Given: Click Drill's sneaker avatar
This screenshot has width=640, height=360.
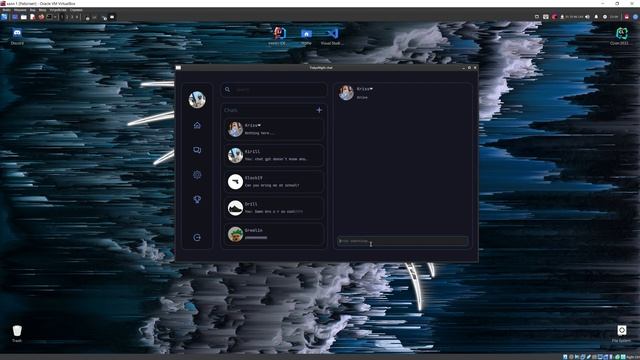Looking at the screenshot, I should coord(235,208).
